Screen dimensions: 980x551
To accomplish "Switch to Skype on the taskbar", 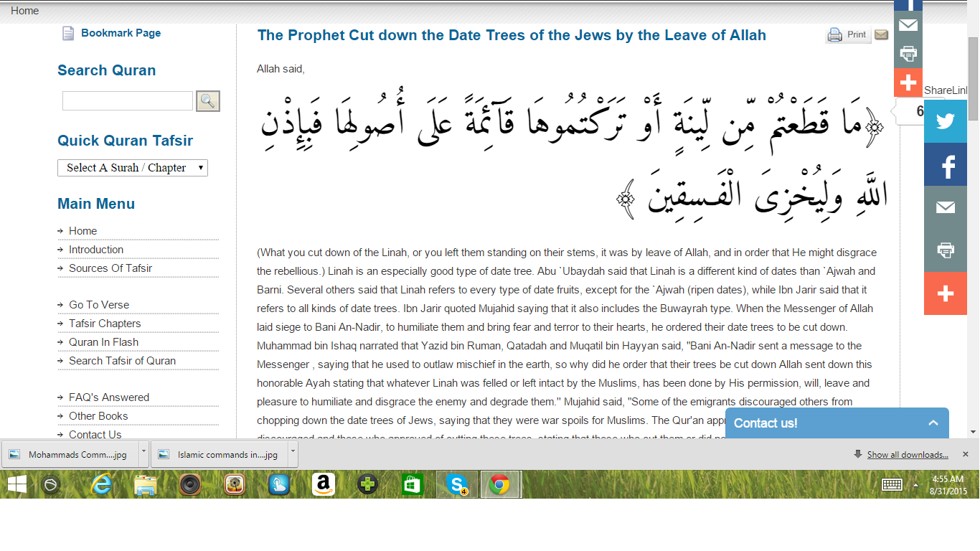I will point(457,485).
